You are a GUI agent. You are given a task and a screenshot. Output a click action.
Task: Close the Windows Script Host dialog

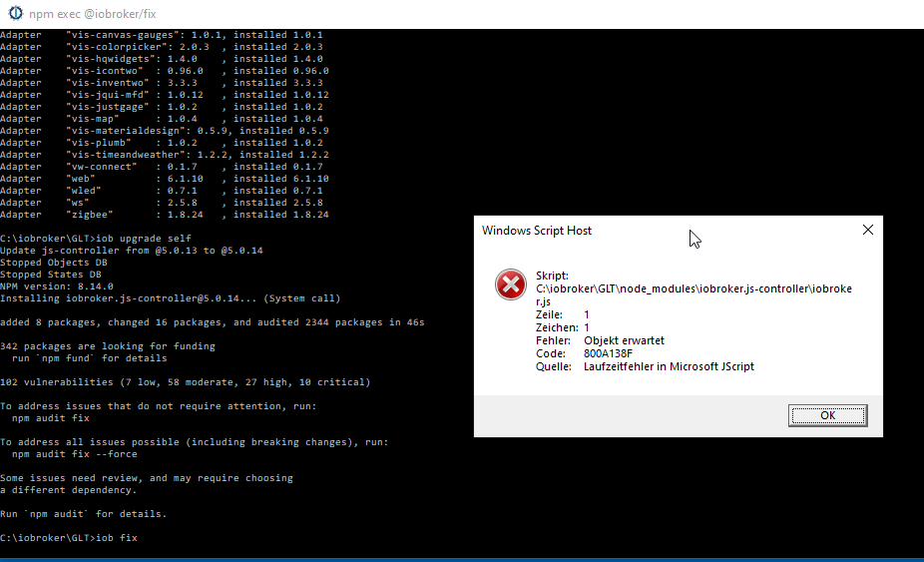pyautogui.click(x=868, y=230)
